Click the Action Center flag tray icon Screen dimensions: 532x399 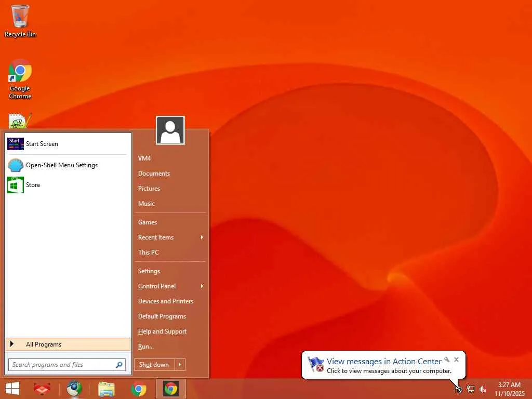tap(458, 389)
